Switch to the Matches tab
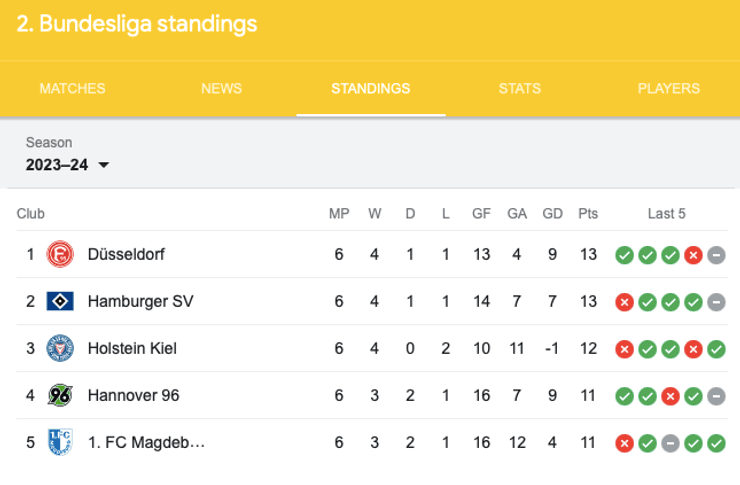This screenshot has height=485, width=740. click(72, 88)
